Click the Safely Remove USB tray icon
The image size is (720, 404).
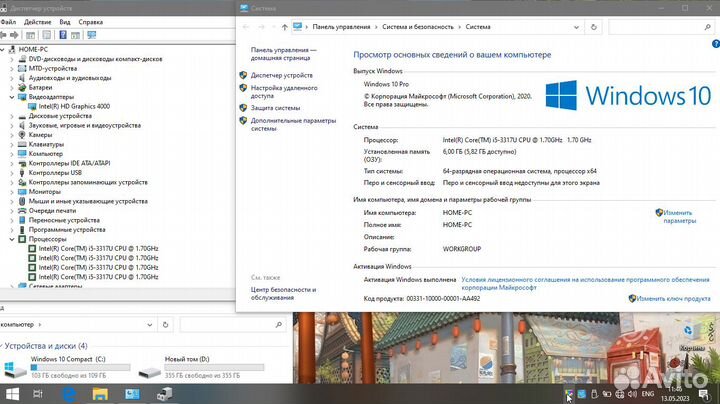(594, 394)
